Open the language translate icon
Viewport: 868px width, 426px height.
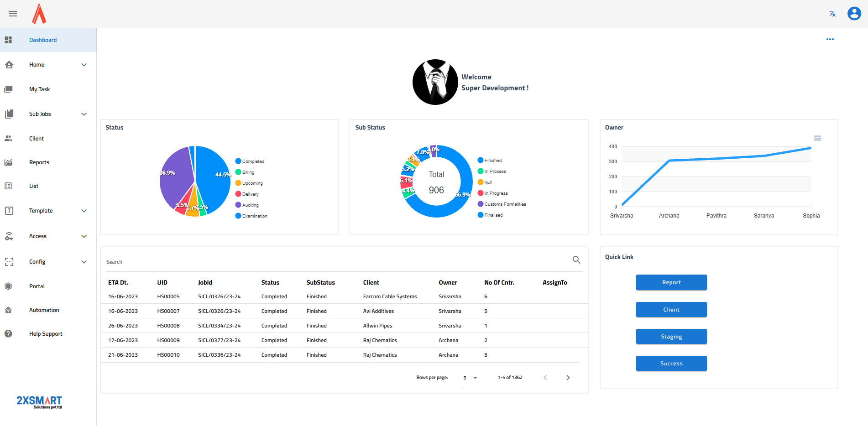click(x=832, y=14)
